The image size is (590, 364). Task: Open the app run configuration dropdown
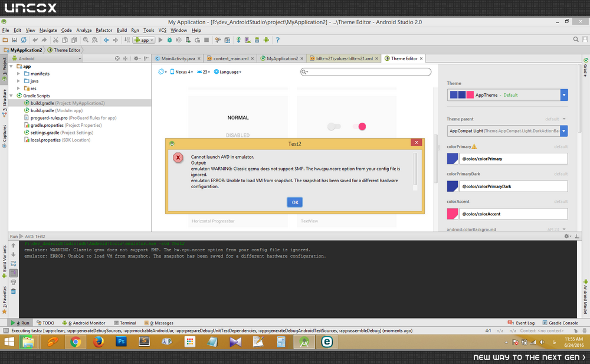pos(144,40)
